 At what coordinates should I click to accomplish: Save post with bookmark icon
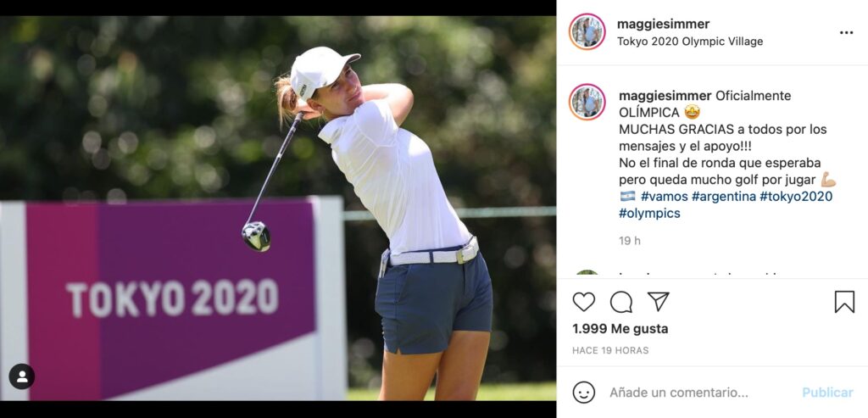tap(844, 302)
